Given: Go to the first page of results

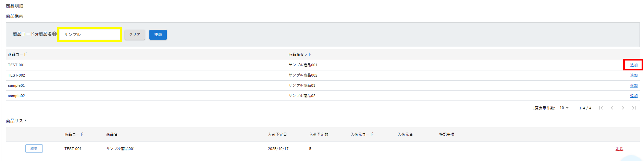Looking at the screenshot, I should 601,108.
